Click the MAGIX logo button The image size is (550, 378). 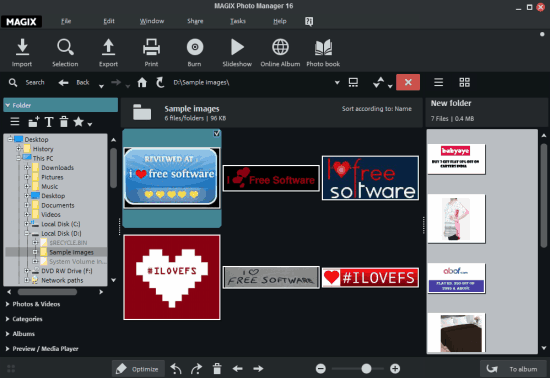21,21
